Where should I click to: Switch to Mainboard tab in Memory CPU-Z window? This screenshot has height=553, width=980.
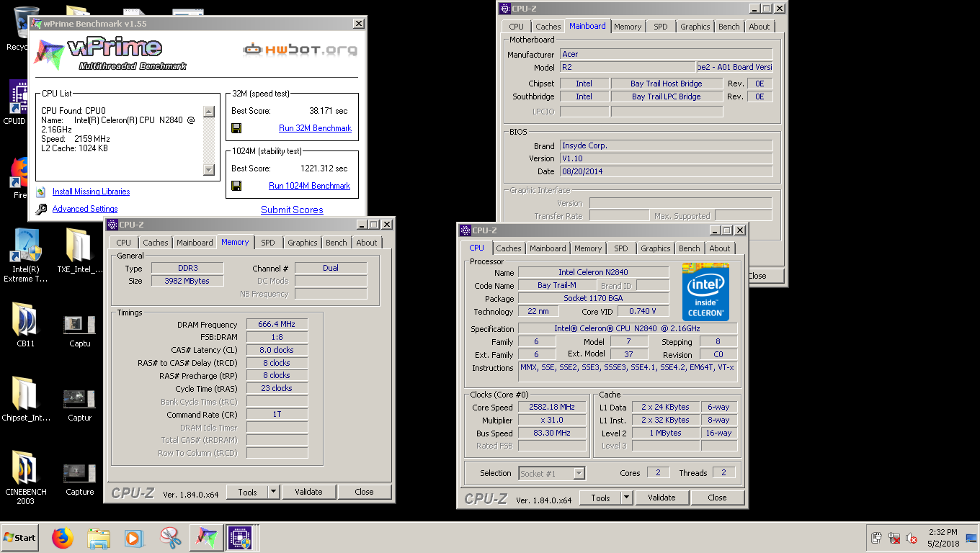195,243
